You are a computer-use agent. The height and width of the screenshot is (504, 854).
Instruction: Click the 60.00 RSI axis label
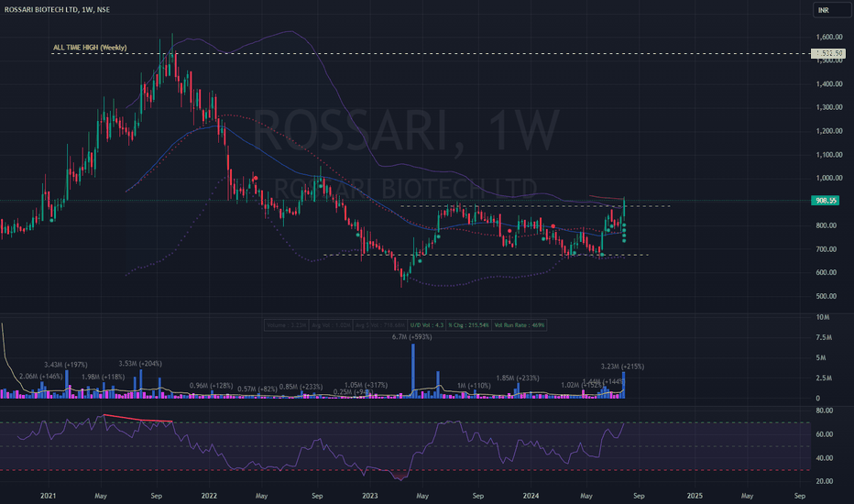pyautogui.click(x=825, y=434)
